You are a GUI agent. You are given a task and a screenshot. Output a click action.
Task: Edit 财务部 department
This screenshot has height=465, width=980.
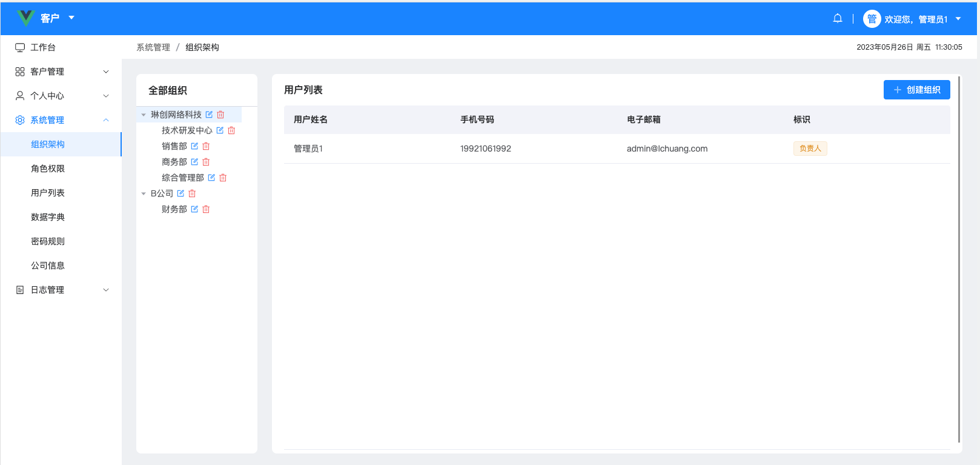click(x=194, y=209)
